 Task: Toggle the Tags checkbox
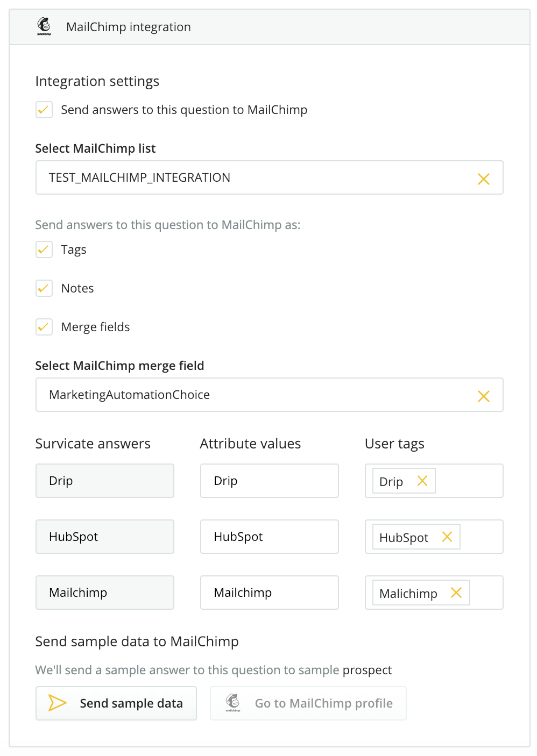[44, 249]
